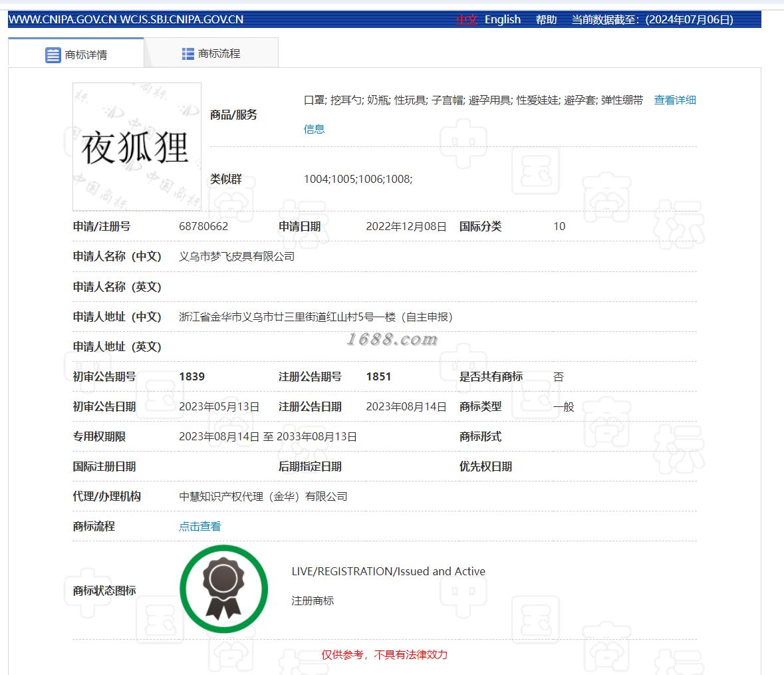Viewport: 784px width, 675px height.
Task: Click the 信息 link under goods
Action: tap(314, 129)
